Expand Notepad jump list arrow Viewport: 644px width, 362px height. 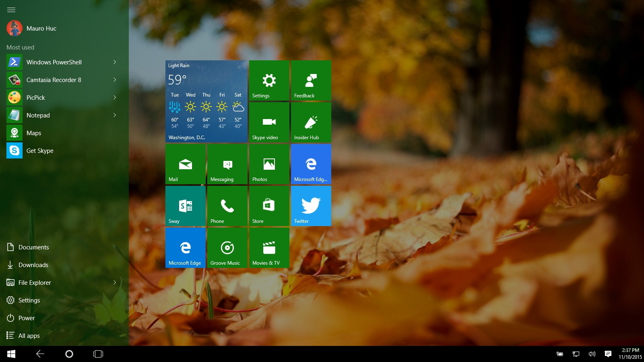[x=115, y=115]
